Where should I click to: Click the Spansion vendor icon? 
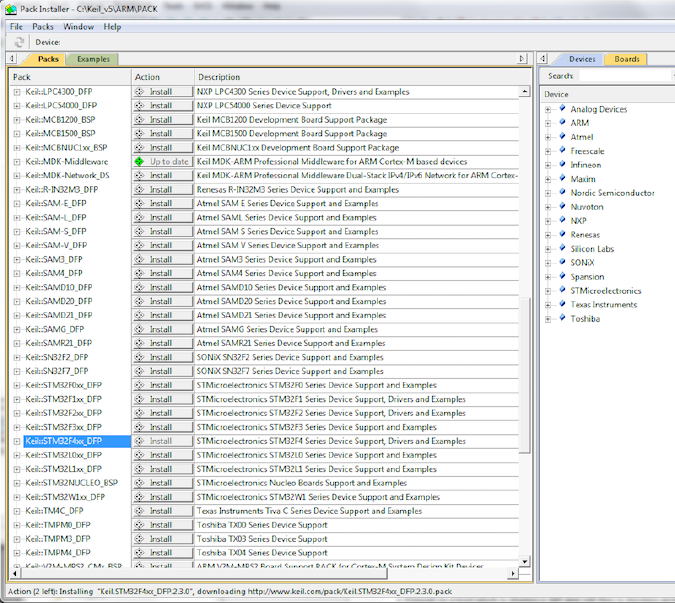[562, 276]
